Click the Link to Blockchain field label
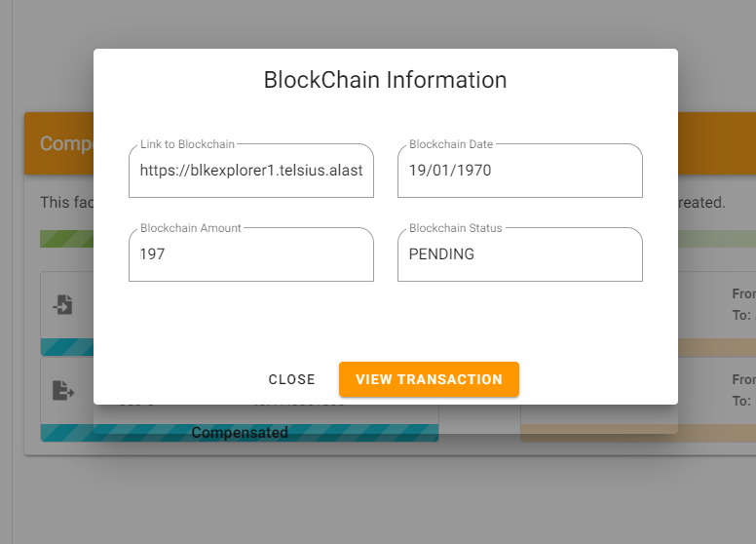 (187, 144)
